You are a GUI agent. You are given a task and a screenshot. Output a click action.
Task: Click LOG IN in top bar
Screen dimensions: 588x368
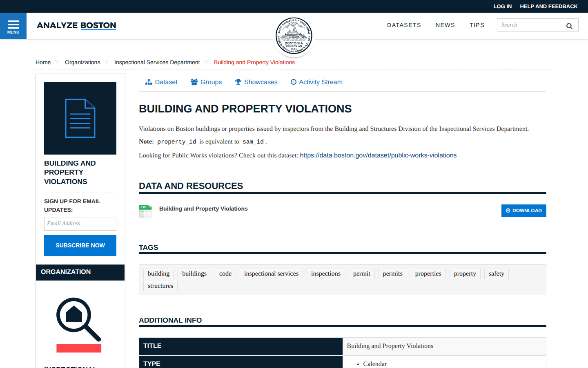[x=502, y=6]
